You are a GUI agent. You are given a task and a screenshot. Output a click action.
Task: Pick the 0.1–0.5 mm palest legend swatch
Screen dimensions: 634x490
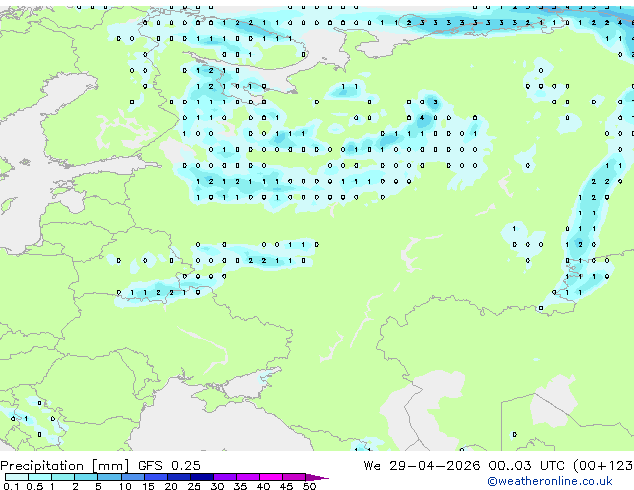click(x=17, y=477)
